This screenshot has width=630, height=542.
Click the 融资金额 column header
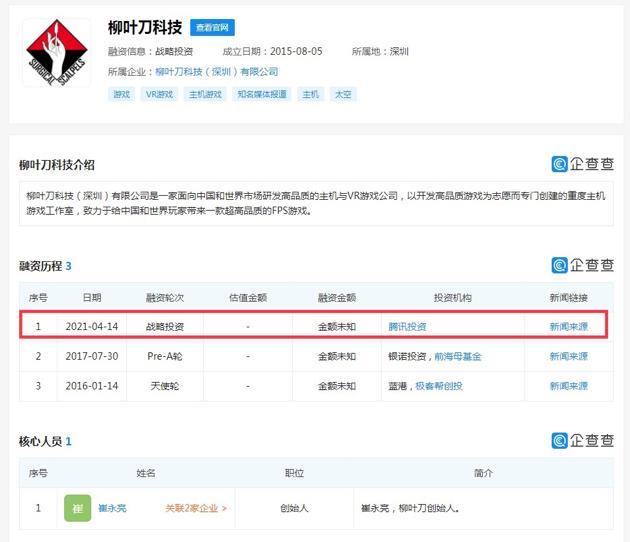click(337, 298)
